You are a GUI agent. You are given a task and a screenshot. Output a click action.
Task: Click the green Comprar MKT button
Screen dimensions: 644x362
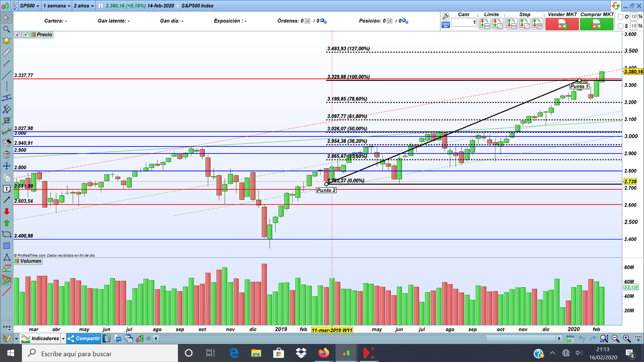tap(597, 23)
